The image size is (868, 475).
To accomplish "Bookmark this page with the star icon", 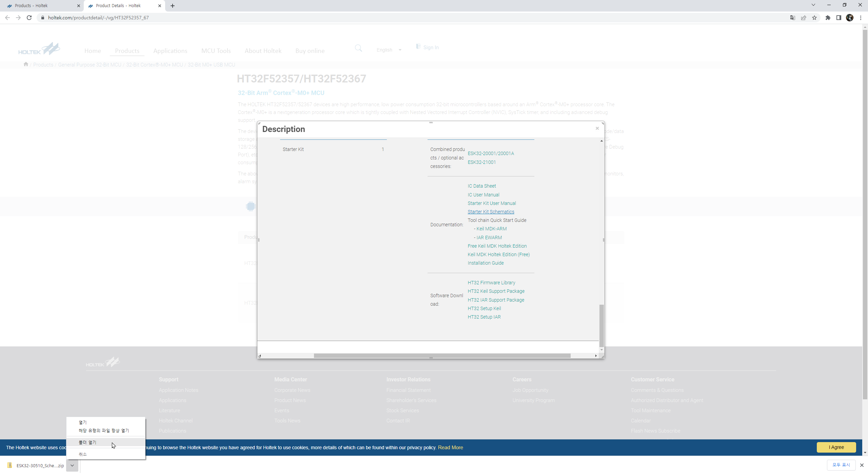I will coord(814,18).
